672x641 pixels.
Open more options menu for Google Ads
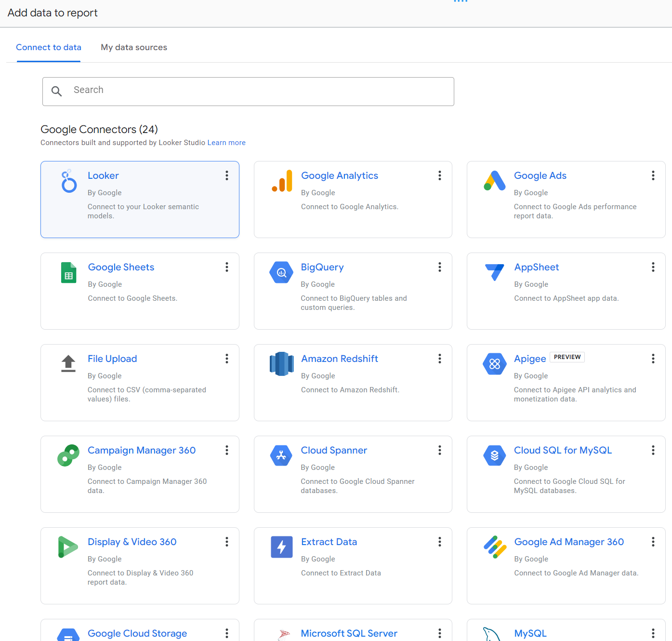[653, 175]
